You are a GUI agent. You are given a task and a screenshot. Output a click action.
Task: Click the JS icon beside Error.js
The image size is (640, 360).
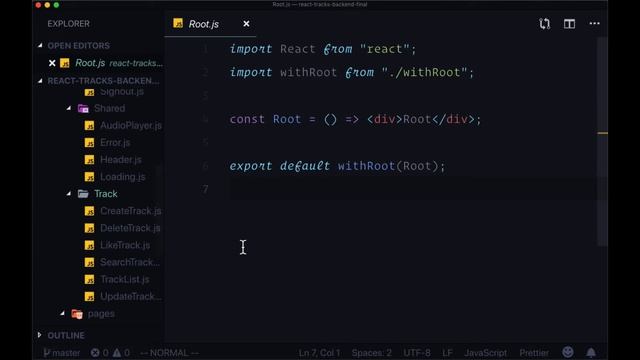pyautogui.click(x=89, y=143)
